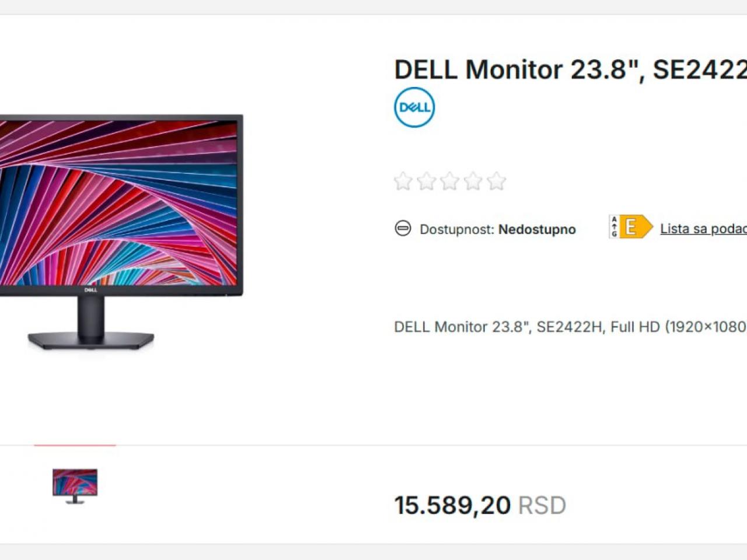Click the monitor stand in the image
The image size is (747, 560).
(91, 323)
